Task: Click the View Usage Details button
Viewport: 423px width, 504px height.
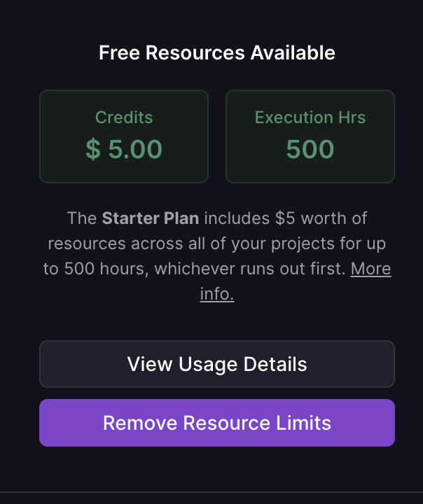Action: tap(217, 364)
